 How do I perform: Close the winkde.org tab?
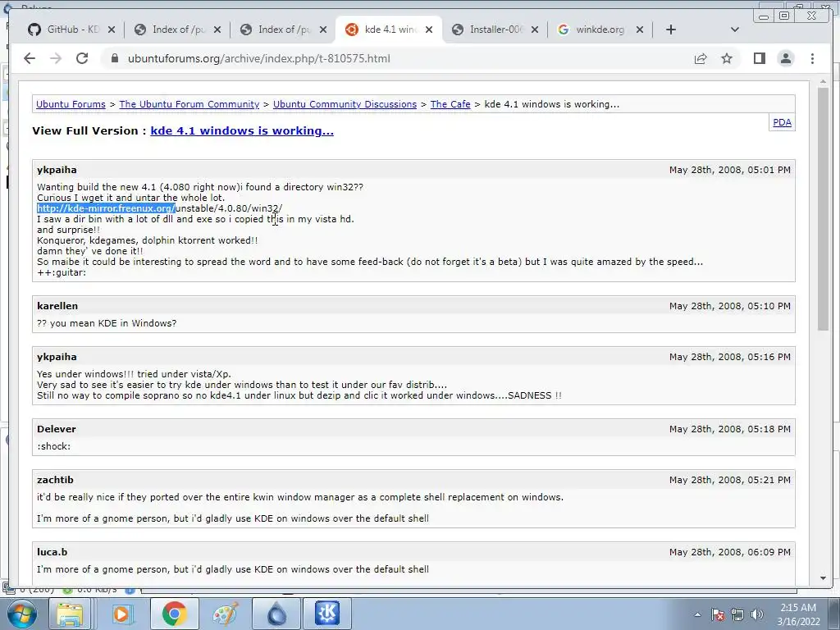(640, 30)
